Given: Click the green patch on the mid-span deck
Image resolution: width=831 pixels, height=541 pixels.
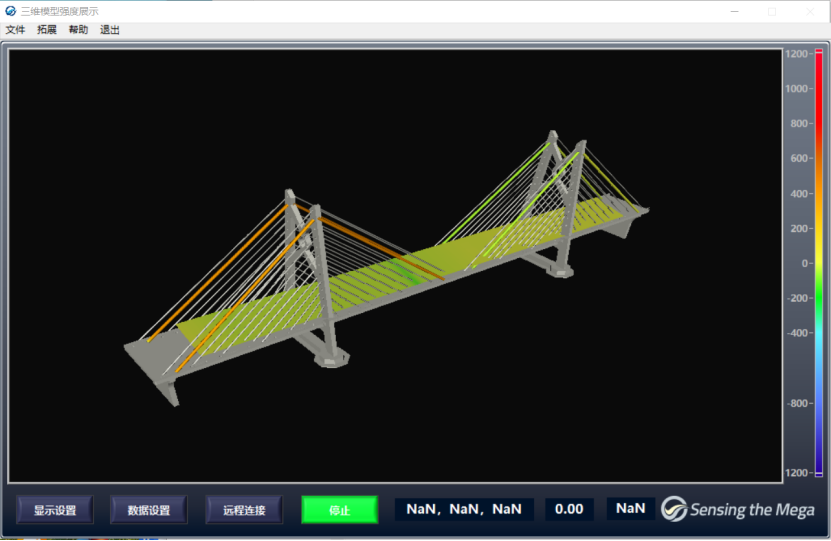Looking at the screenshot, I should tap(405, 271).
